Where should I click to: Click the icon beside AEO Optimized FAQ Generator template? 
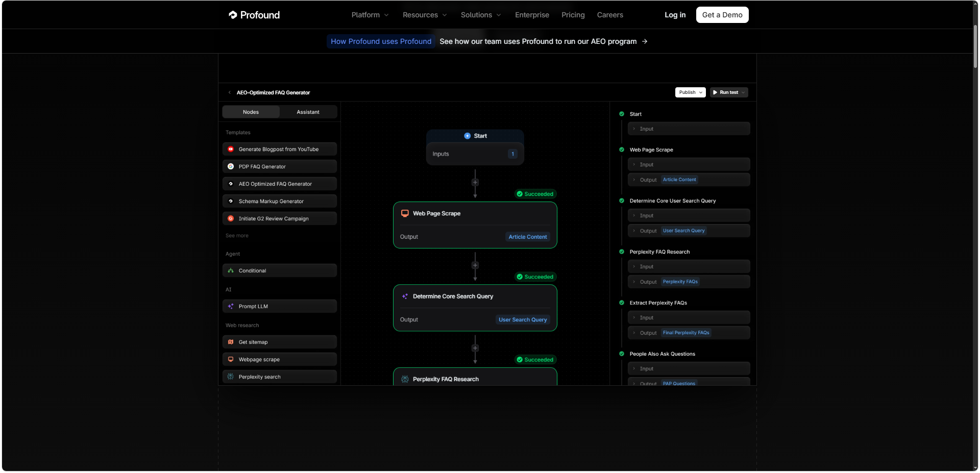pos(231,184)
